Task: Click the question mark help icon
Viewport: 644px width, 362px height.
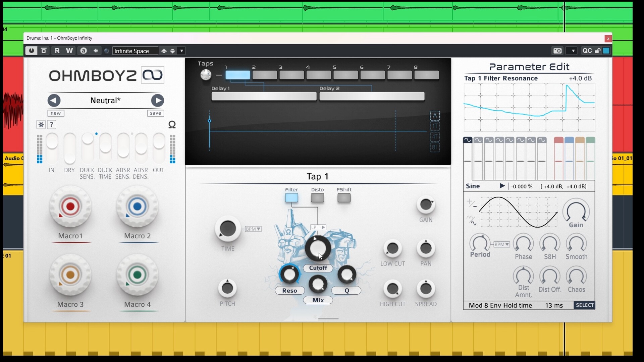Action: [51, 125]
